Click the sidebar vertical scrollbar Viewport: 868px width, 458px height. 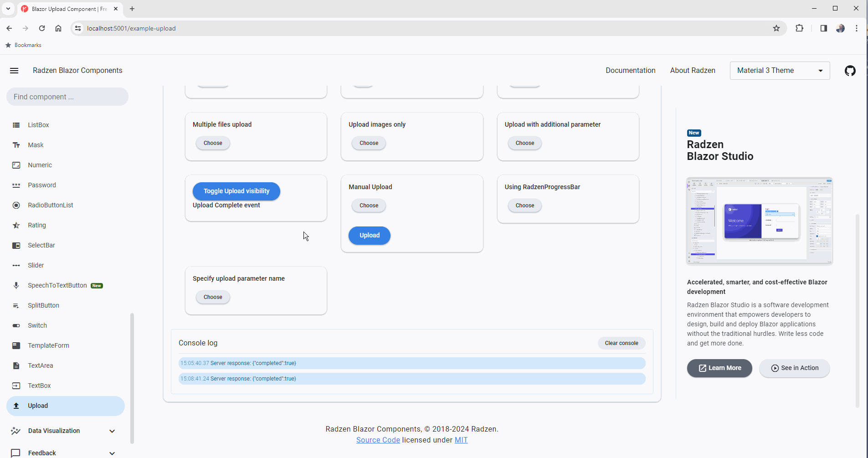(132, 378)
